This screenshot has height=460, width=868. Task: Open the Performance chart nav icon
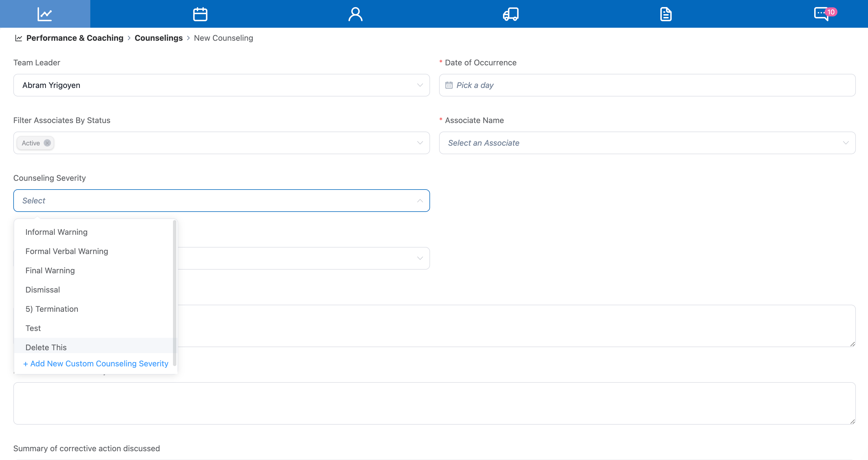pos(45,14)
